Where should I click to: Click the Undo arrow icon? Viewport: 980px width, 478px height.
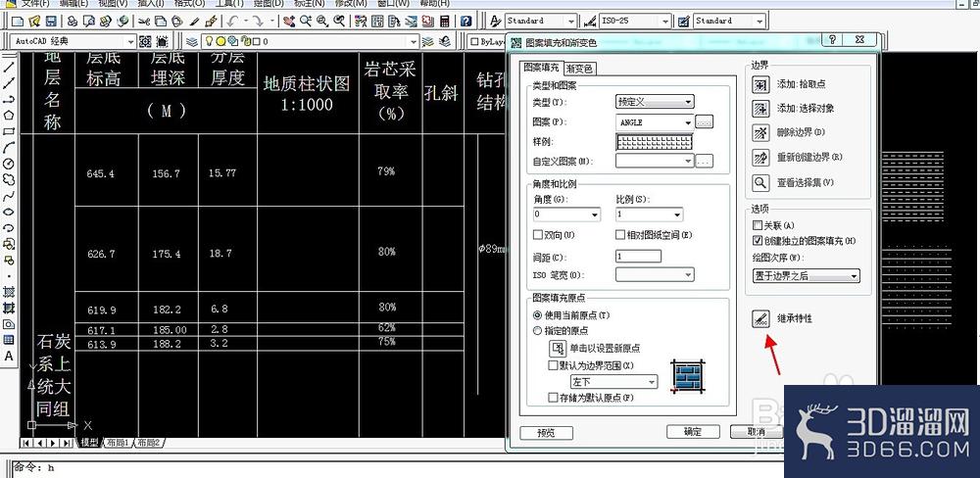[232, 22]
